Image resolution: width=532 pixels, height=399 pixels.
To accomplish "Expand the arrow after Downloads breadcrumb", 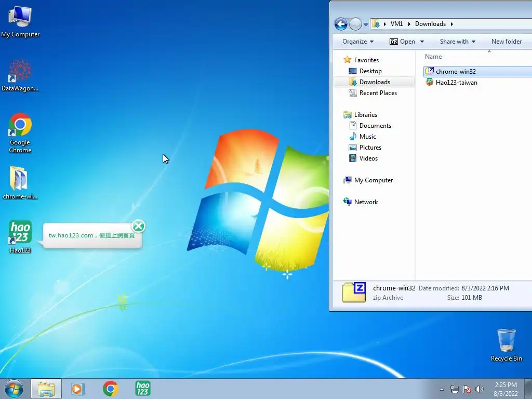I will click(452, 24).
